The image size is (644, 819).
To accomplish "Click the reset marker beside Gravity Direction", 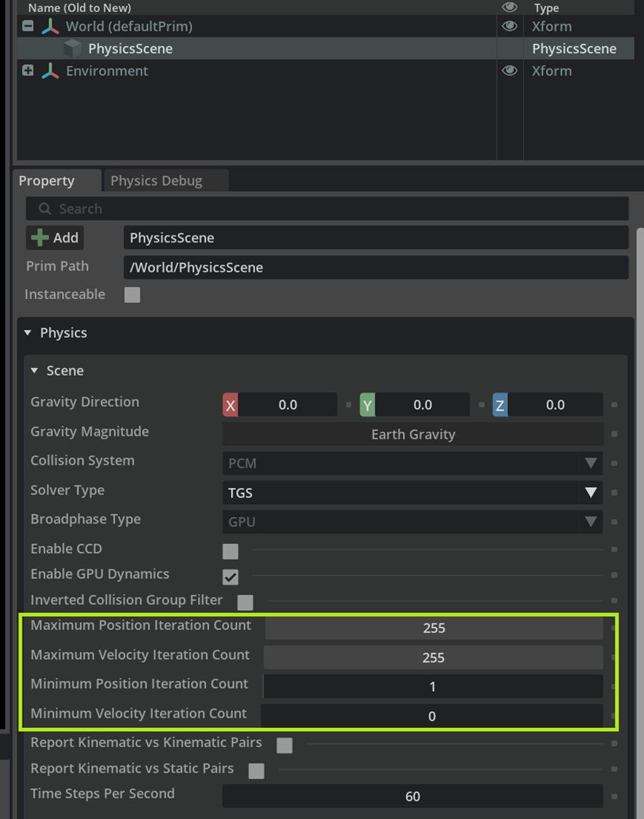I will click(x=614, y=405).
